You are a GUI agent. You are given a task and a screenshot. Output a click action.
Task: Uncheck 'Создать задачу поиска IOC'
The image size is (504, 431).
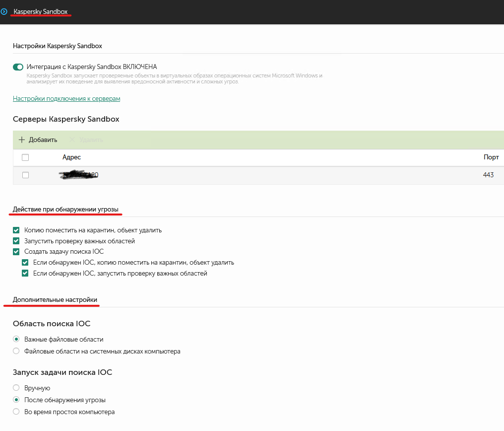[16, 252]
